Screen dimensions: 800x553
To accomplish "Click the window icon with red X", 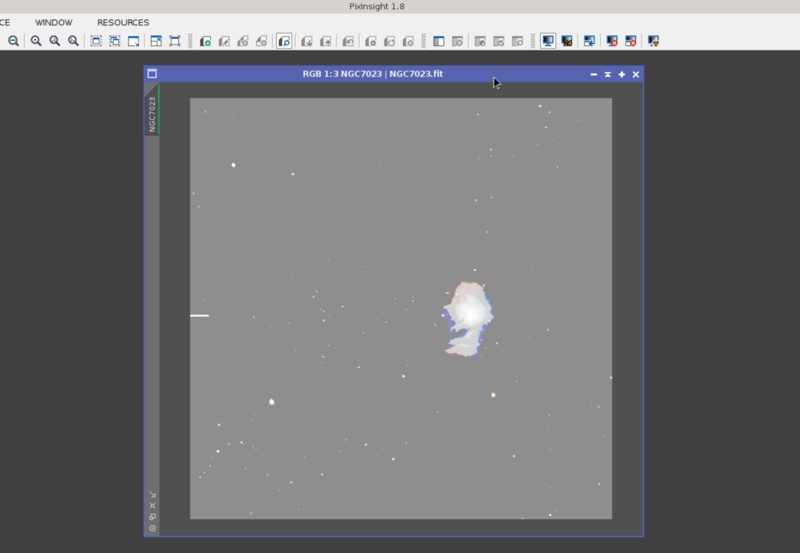I will click(631, 41).
